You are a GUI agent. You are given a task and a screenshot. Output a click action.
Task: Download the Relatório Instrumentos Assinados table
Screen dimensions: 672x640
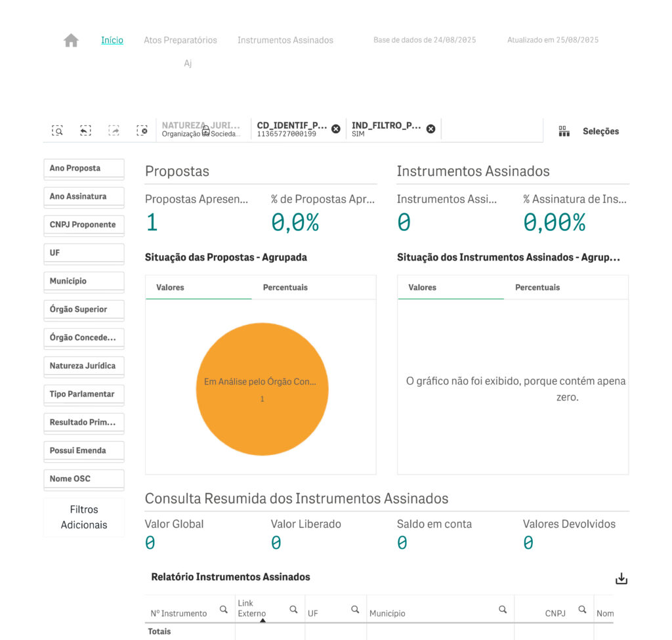click(621, 578)
